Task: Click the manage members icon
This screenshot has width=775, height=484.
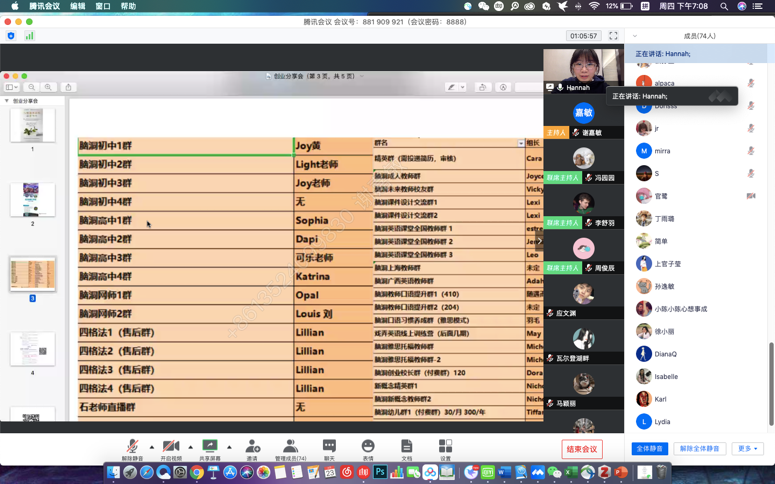Action: tap(290, 447)
